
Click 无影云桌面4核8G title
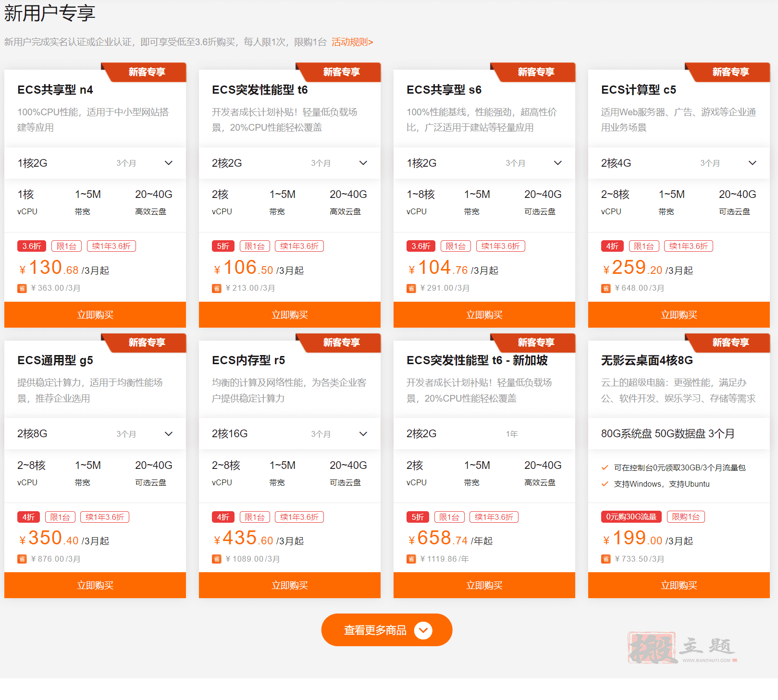tap(647, 360)
